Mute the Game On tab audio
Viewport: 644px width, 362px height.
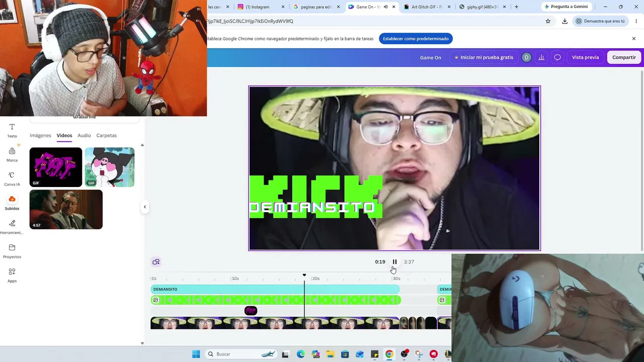click(x=386, y=7)
